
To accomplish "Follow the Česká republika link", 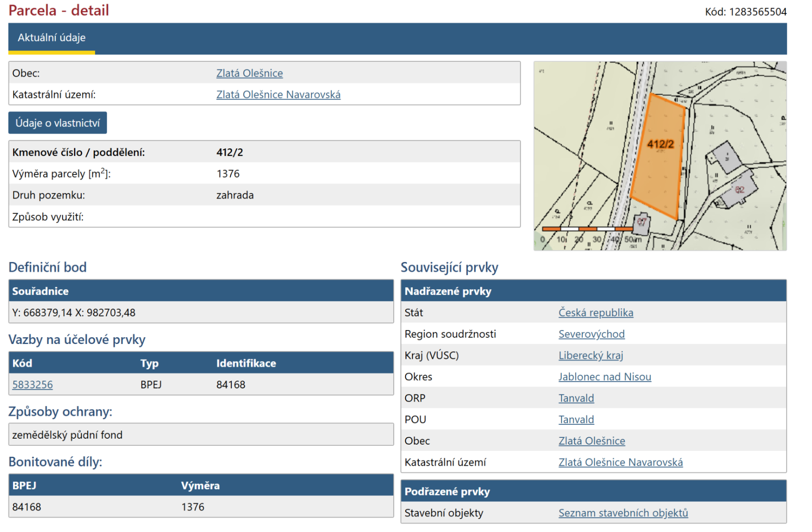I will click(596, 312).
